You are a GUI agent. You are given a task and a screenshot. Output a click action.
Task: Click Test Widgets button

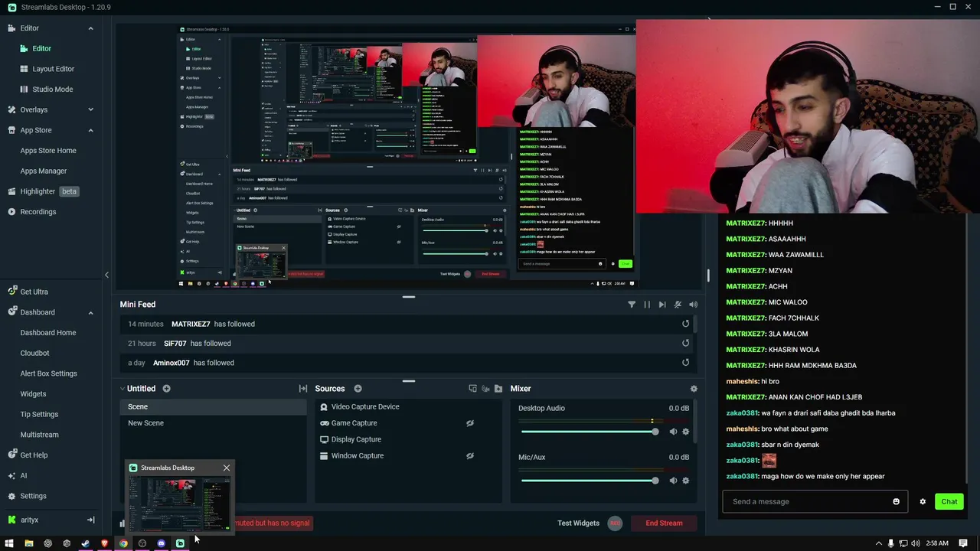pos(578,523)
